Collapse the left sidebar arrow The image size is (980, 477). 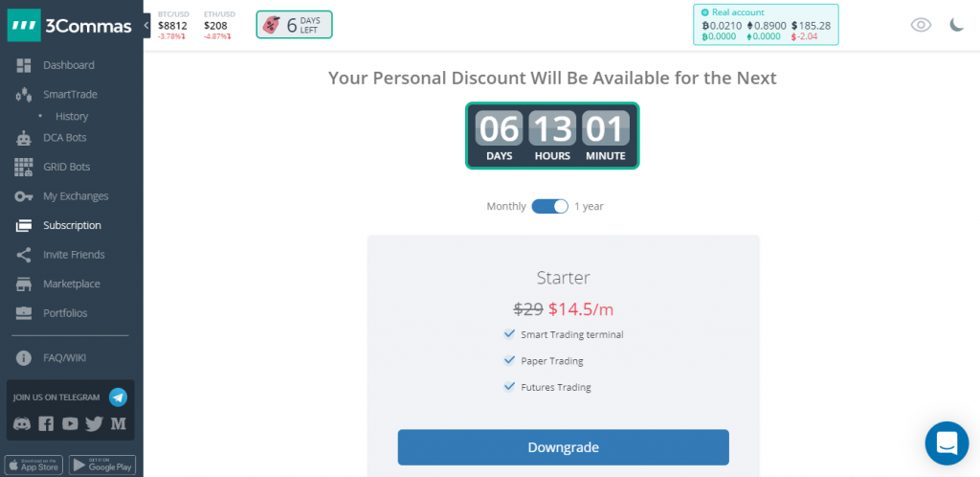pos(146,26)
